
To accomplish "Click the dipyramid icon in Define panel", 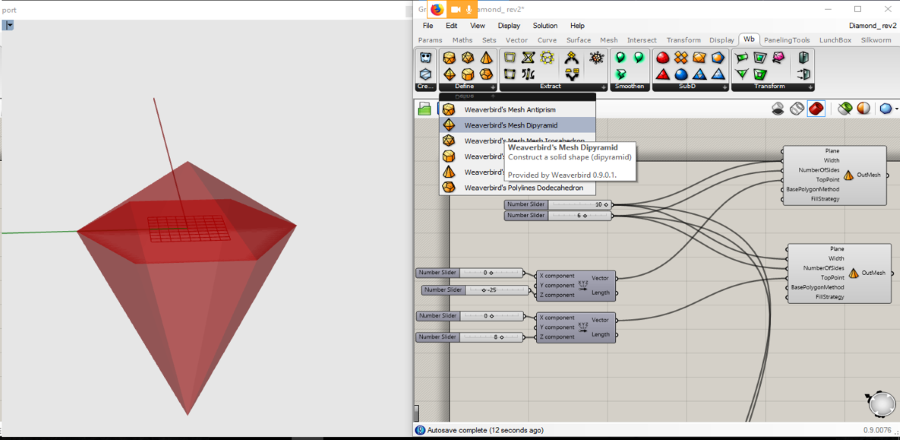I will pos(449,74).
